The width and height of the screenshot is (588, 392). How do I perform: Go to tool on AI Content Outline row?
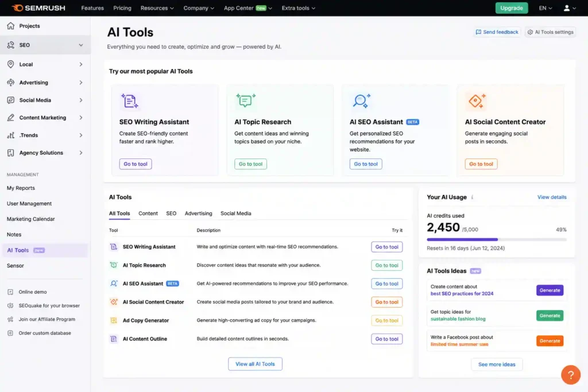point(386,339)
